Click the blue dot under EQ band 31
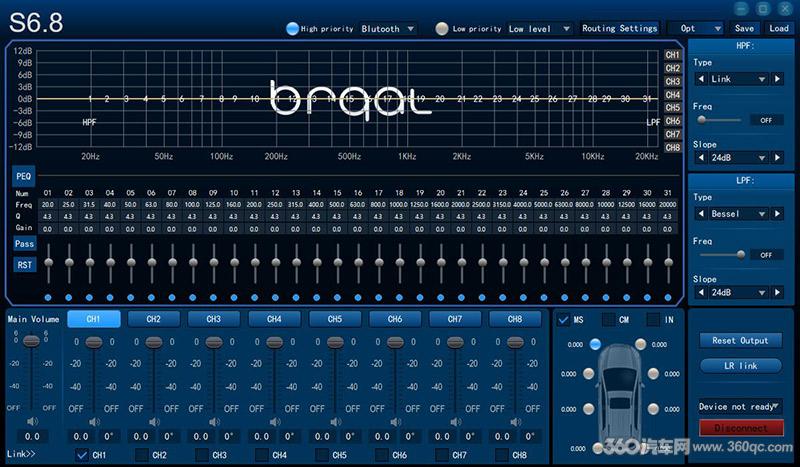 [x=668, y=298]
